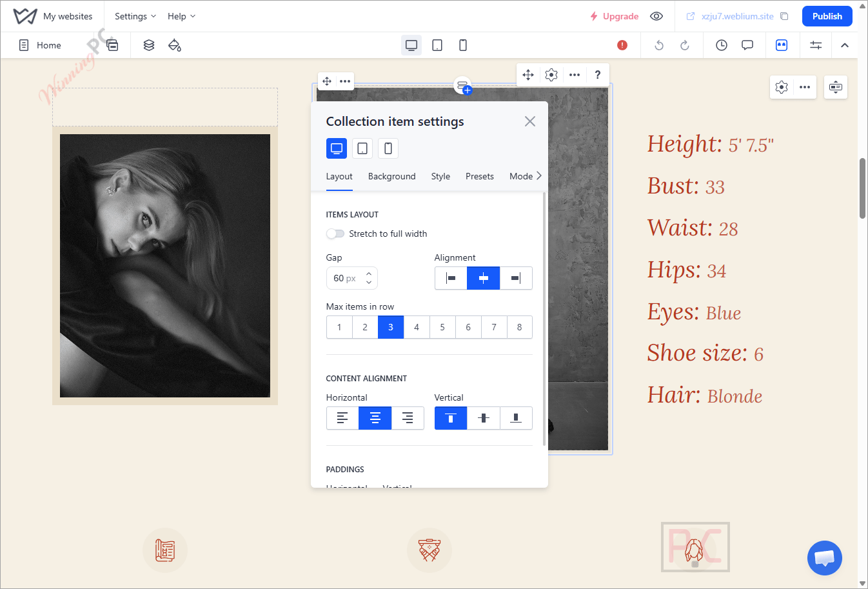Click the Upgrade link
The image size is (868, 589).
(x=614, y=16)
